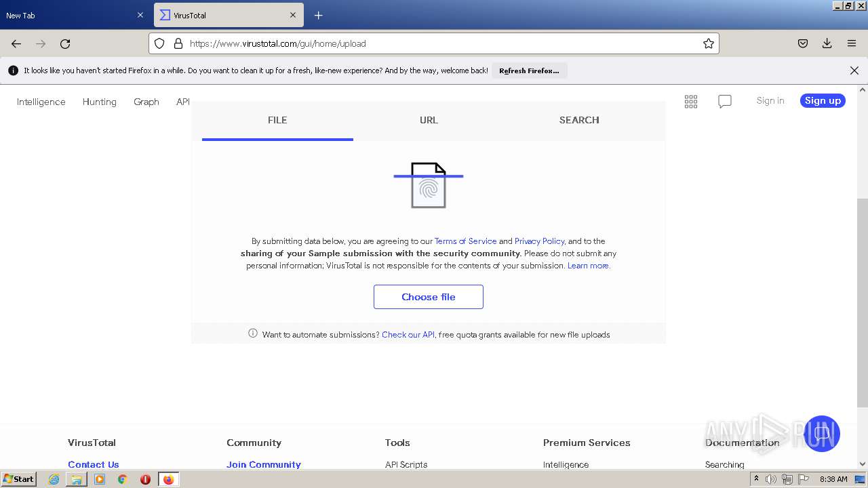Open the VirusTotal apps grid icon
Image resolution: width=868 pixels, height=488 pixels.
(x=691, y=102)
